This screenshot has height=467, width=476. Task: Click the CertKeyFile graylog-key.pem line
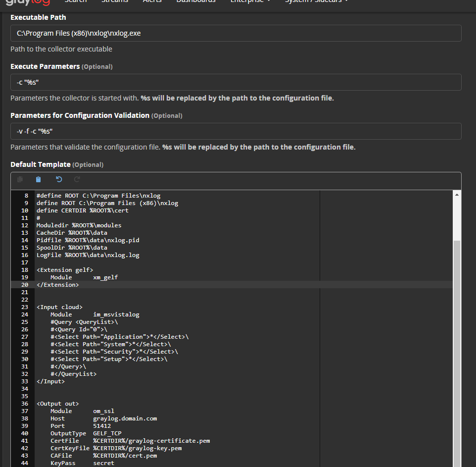pos(116,449)
